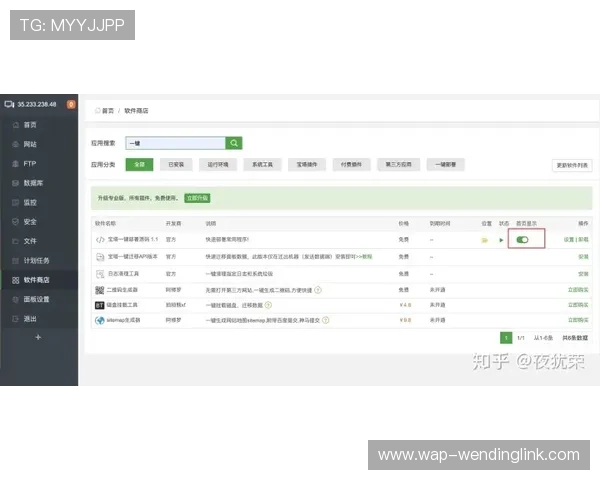This screenshot has width=600, height=480.
Task: Click the help question mark for 二维码生成器
Action: 318,290
